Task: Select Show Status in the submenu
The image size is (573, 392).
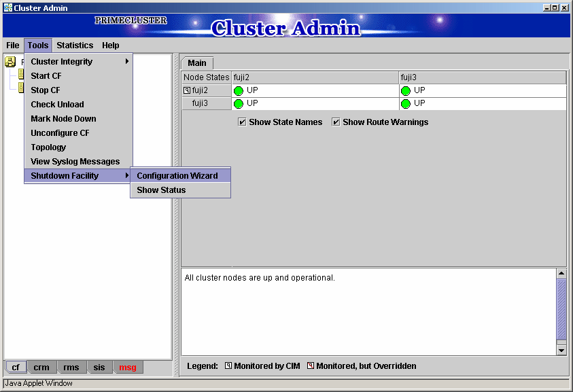Action: (181, 190)
